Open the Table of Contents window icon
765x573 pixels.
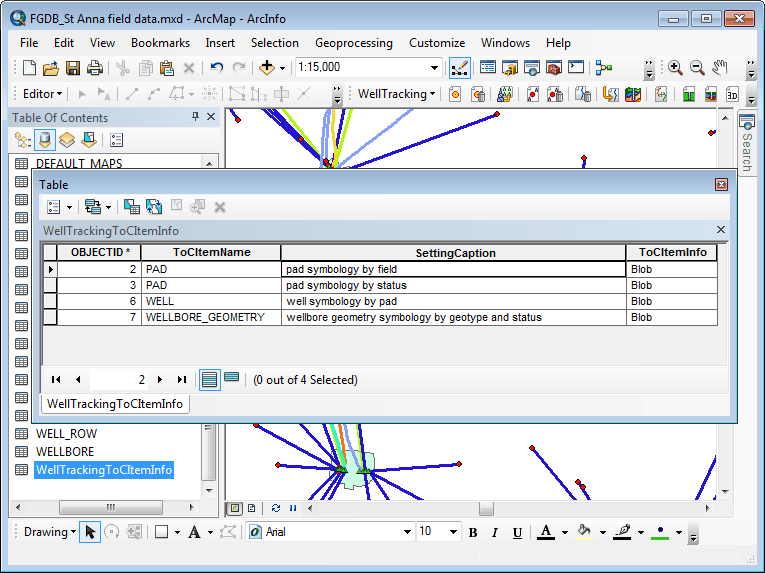click(487, 68)
